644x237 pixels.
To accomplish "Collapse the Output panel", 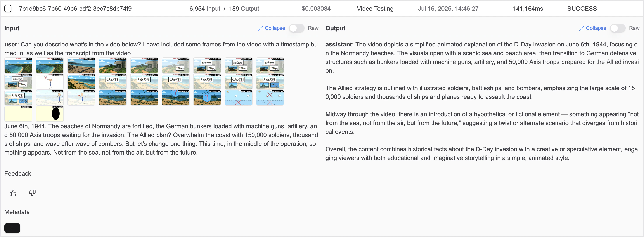I will tap(592, 28).
